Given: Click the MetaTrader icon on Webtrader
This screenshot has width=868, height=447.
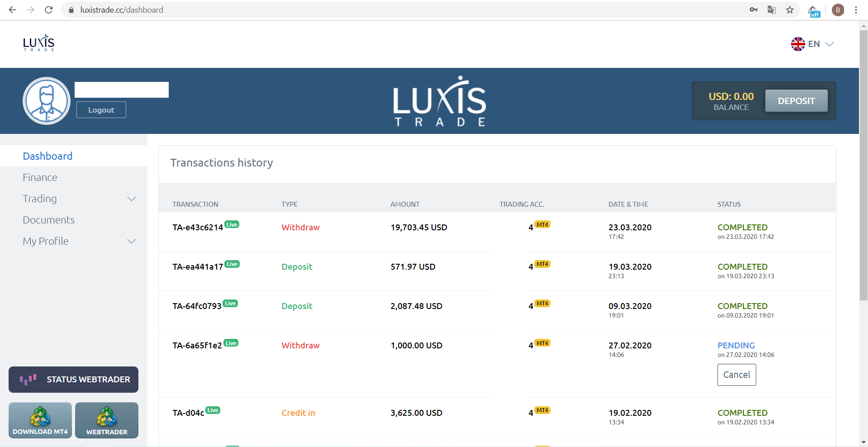Looking at the screenshot, I should [107, 417].
